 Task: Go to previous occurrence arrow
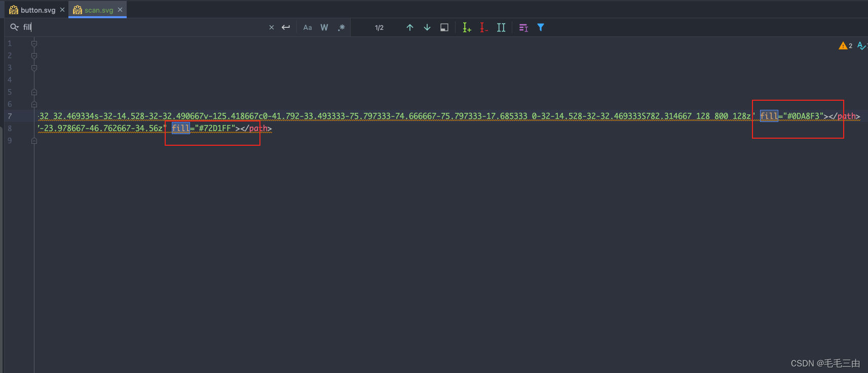point(410,27)
